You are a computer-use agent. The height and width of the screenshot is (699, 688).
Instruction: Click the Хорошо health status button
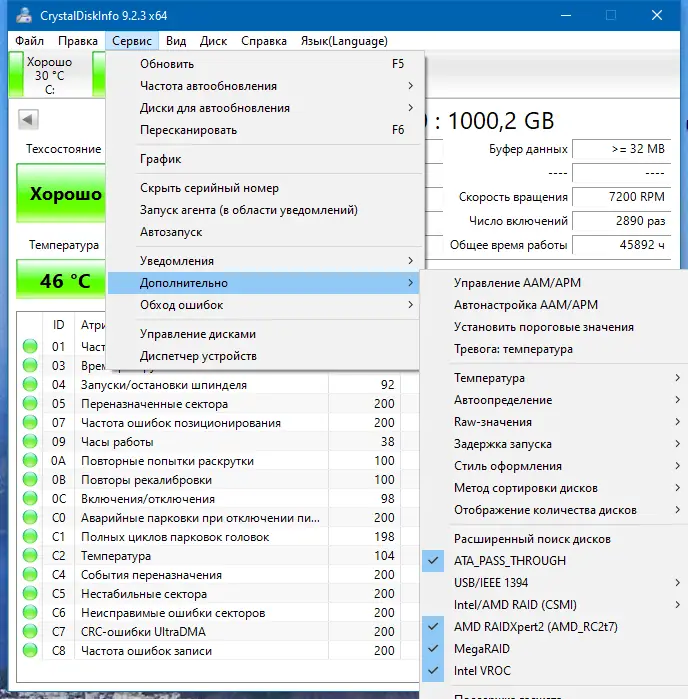(62, 193)
